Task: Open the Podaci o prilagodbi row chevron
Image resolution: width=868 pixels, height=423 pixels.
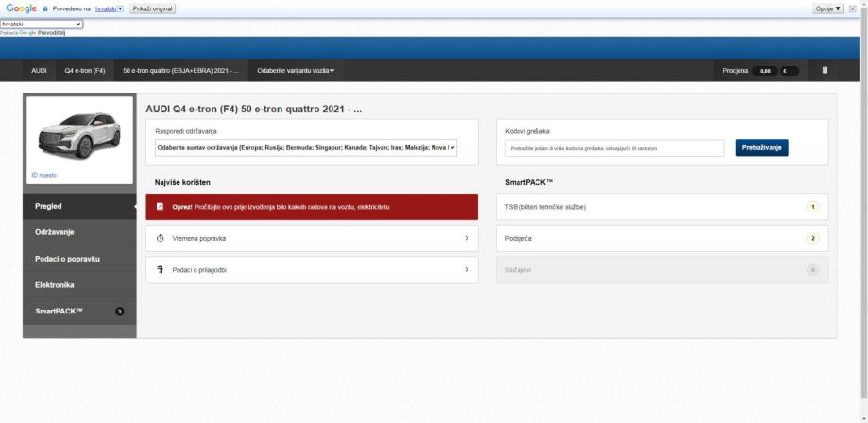Action: (x=467, y=270)
